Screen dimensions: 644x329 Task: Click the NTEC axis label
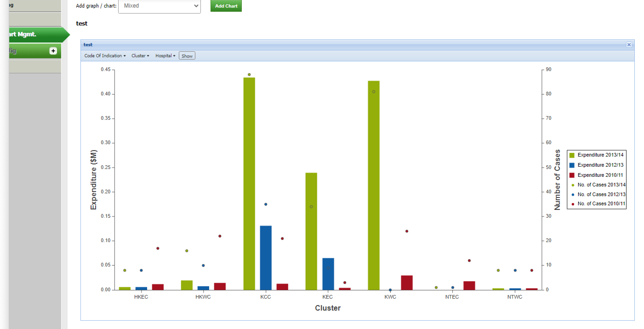point(452,297)
